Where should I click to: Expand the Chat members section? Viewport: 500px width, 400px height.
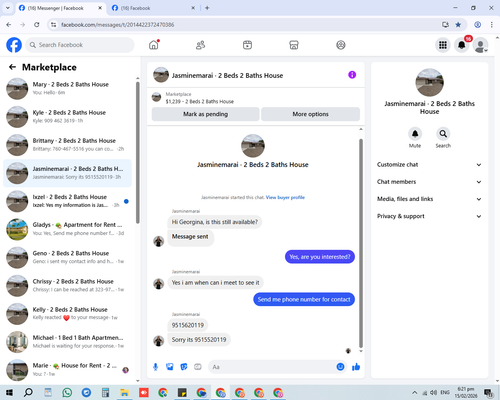429,182
